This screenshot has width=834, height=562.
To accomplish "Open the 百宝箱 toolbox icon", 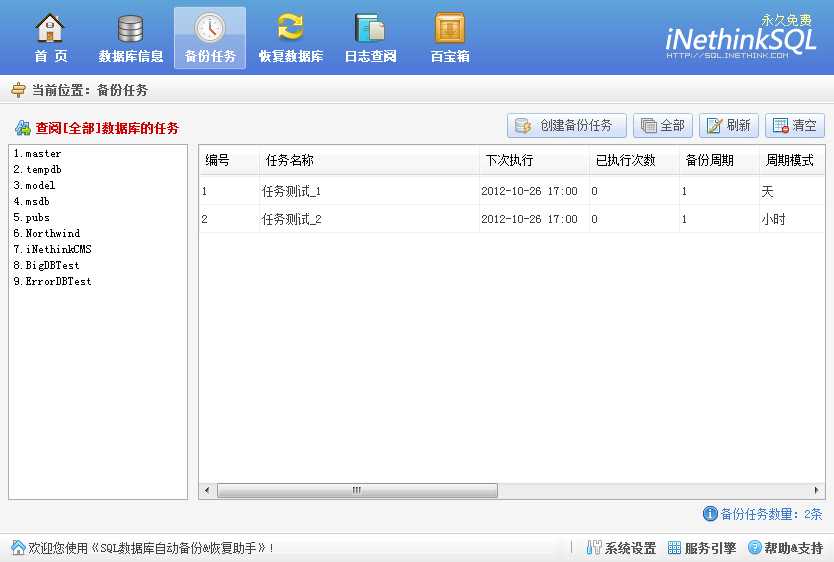I will click(x=450, y=28).
